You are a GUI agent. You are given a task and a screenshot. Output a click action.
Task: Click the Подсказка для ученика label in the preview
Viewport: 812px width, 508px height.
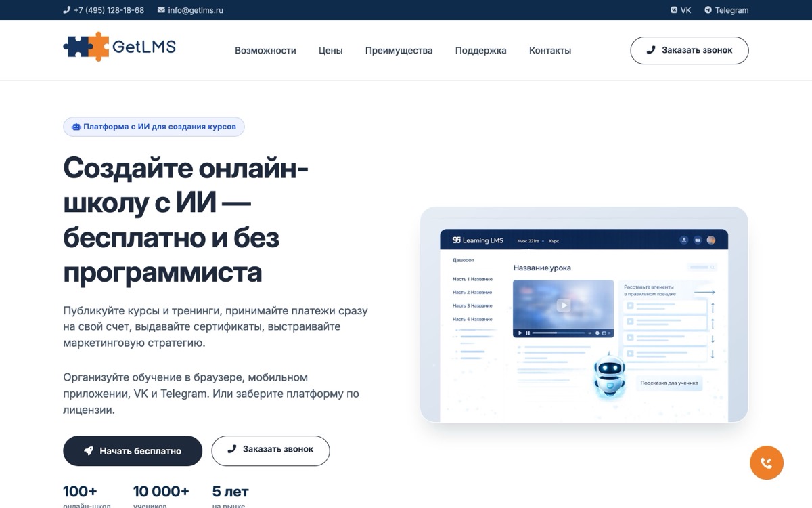(669, 383)
